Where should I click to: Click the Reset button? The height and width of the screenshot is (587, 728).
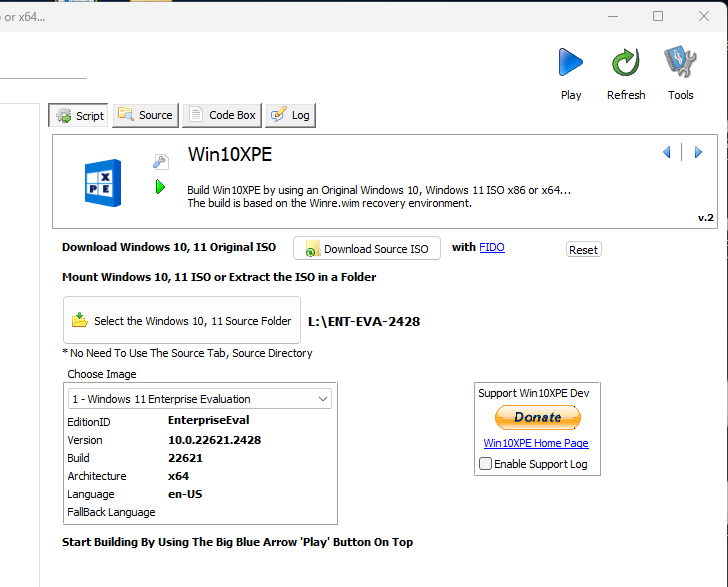[584, 250]
